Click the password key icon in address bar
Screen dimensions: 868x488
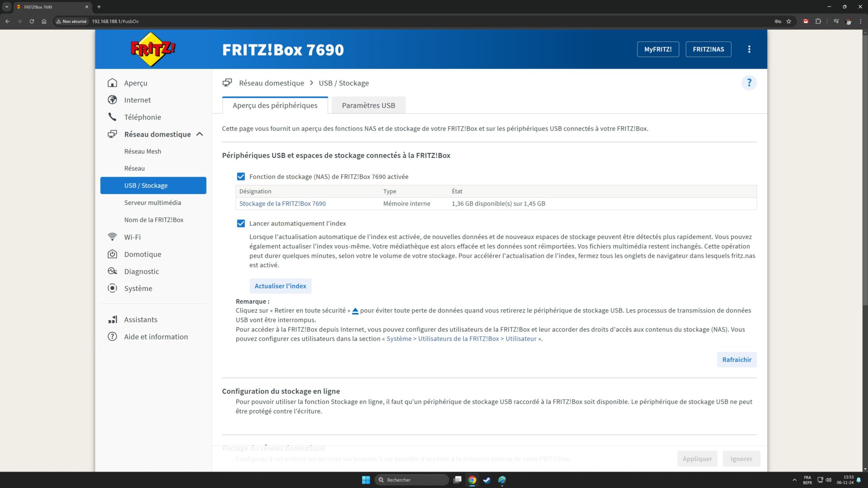[778, 21]
